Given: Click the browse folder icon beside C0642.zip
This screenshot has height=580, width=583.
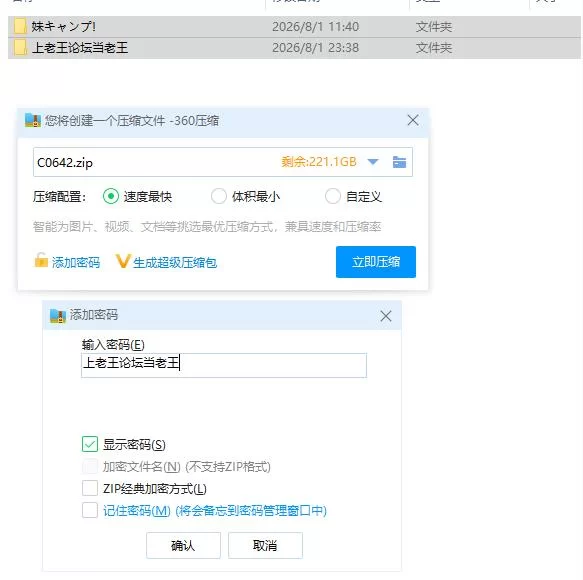Looking at the screenshot, I should coord(399,162).
